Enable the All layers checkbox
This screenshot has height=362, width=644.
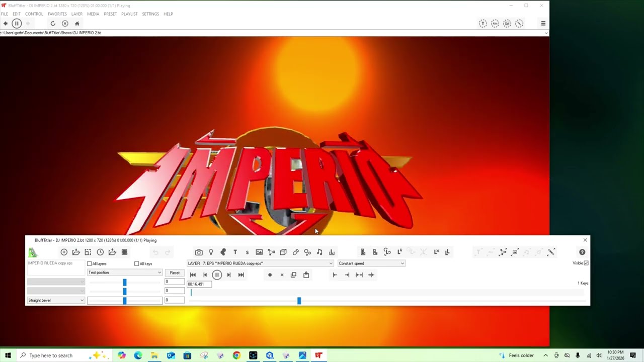[x=90, y=263]
